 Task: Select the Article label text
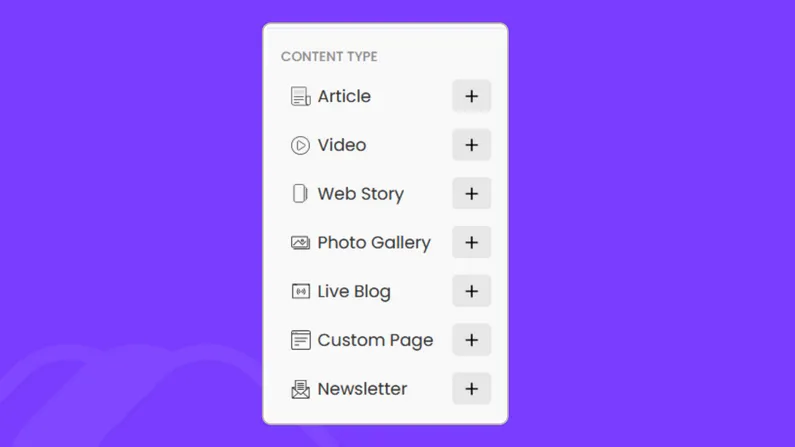[344, 96]
